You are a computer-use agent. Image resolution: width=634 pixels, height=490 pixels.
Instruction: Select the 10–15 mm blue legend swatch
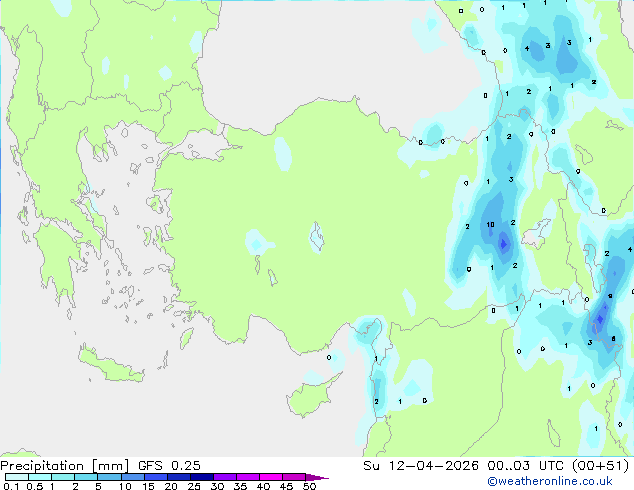(x=133, y=477)
